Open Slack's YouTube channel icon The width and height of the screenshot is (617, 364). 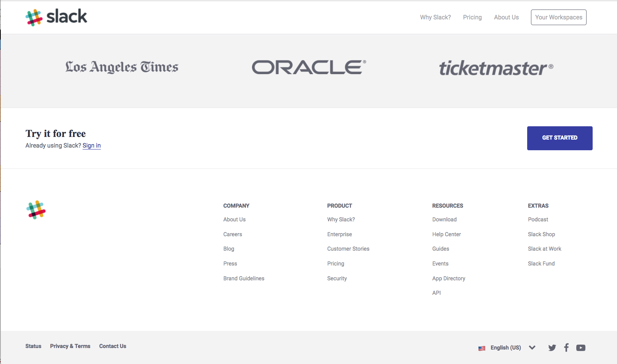(x=581, y=348)
